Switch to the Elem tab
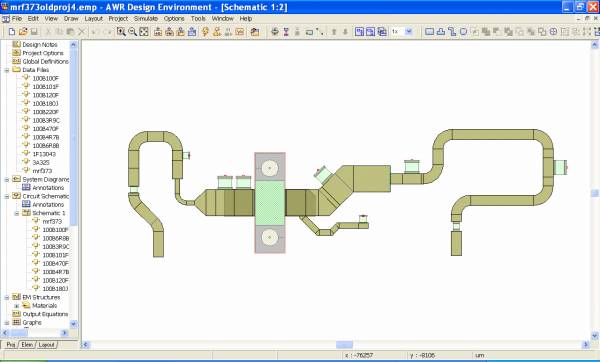This screenshot has width=600, height=362. click(x=27, y=345)
